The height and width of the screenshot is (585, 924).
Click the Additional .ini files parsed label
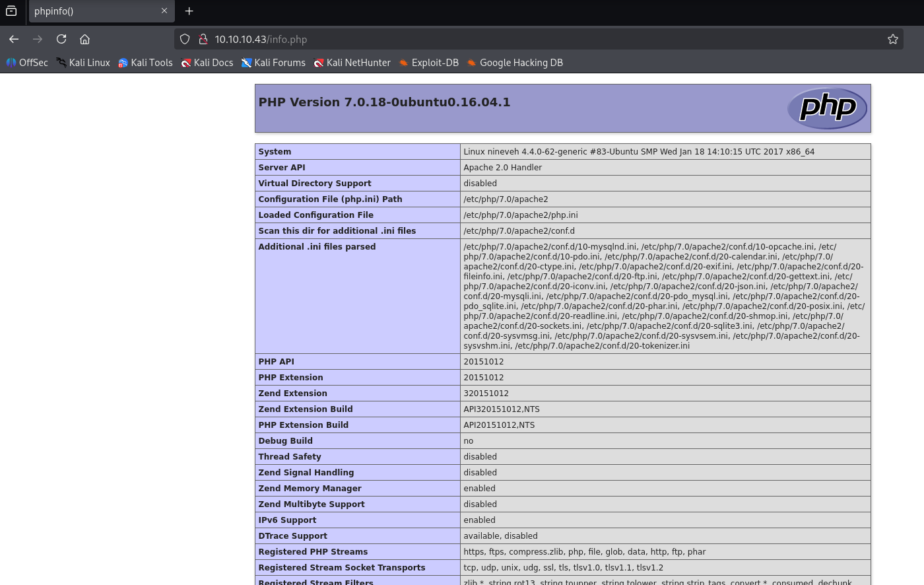coord(317,247)
